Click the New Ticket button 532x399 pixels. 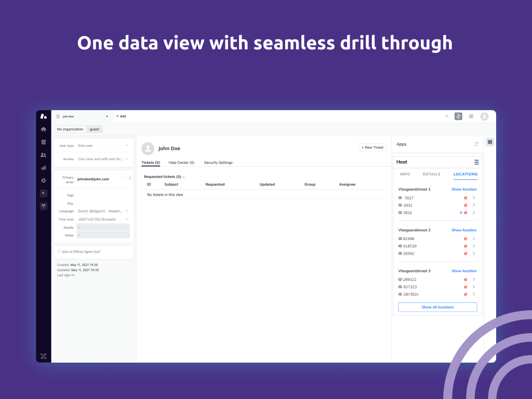[x=373, y=148]
